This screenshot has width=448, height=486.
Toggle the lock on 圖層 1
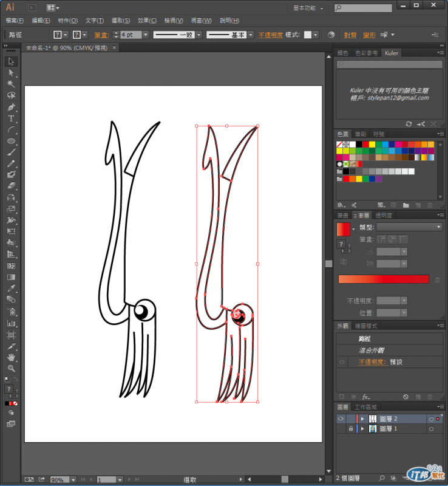(350, 429)
